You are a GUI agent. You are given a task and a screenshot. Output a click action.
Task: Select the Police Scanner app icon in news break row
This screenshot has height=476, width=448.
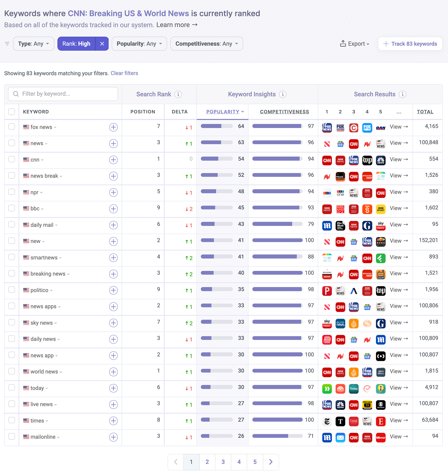[340, 176]
